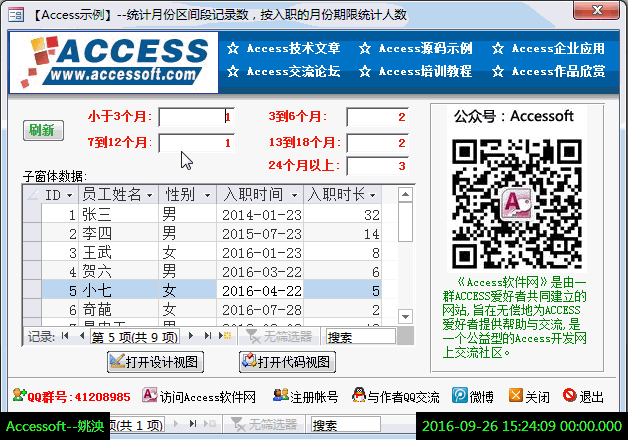Click the QQ群号:41208985 link

(x=79, y=397)
